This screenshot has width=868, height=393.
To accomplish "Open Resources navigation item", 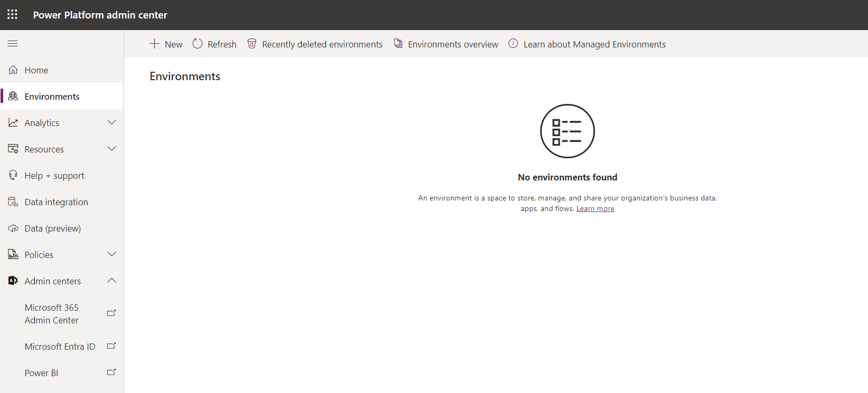I will click(x=62, y=149).
